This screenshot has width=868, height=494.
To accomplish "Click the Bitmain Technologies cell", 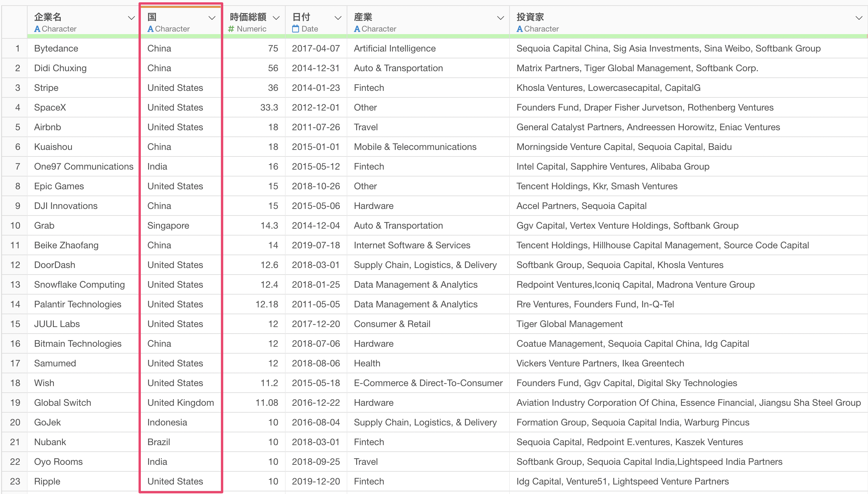I will coord(83,344).
